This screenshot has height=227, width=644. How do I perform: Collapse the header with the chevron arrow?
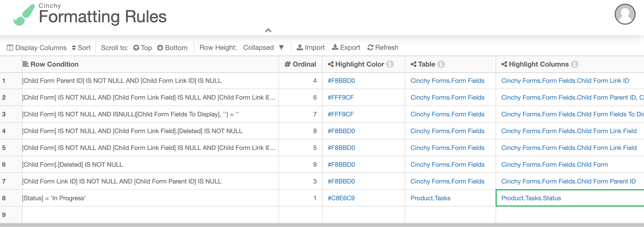[x=268, y=30]
